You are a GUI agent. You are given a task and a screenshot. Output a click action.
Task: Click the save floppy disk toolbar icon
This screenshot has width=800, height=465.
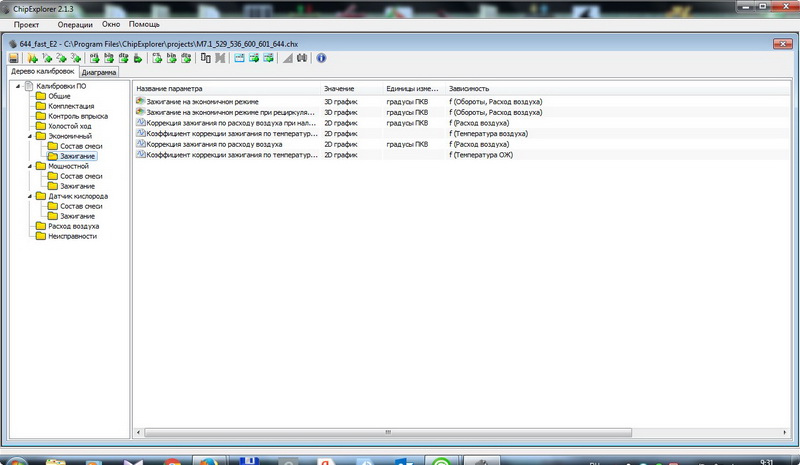[x=14, y=59]
